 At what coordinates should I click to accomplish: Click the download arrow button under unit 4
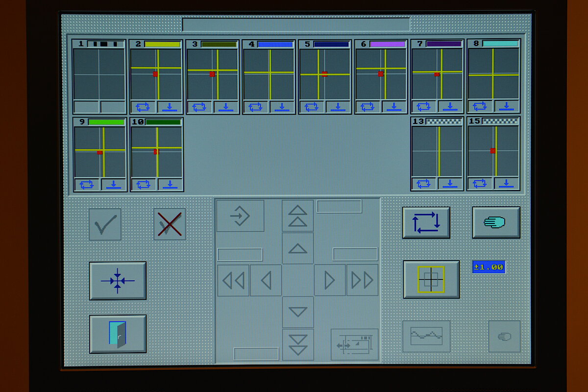point(282,107)
